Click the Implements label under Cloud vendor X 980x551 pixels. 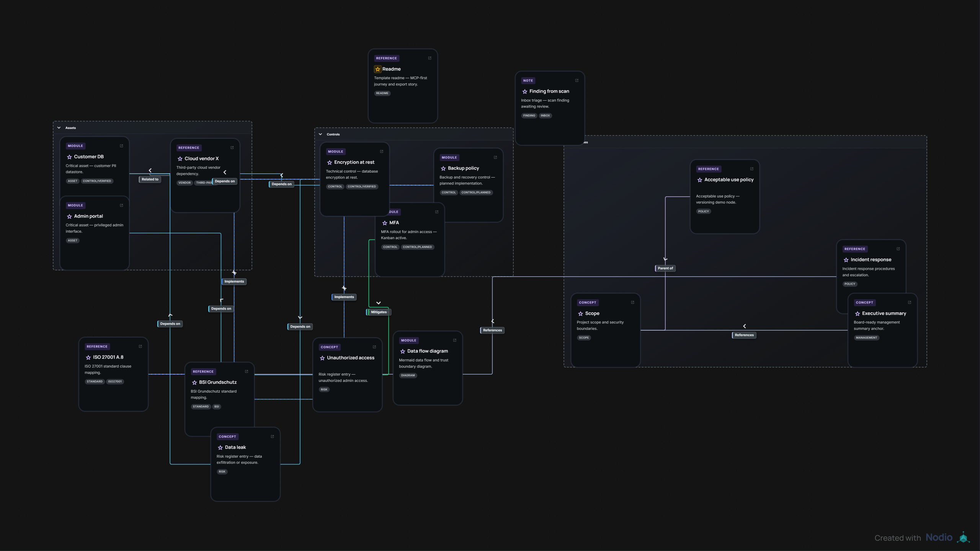click(234, 282)
